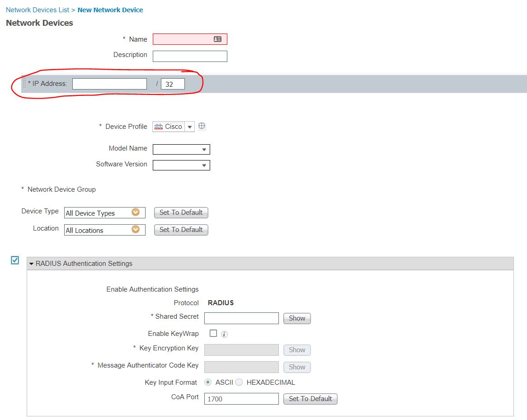This screenshot has width=527, height=420.
Task: Go to Network Devices List breadcrumb
Action: (37, 9)
